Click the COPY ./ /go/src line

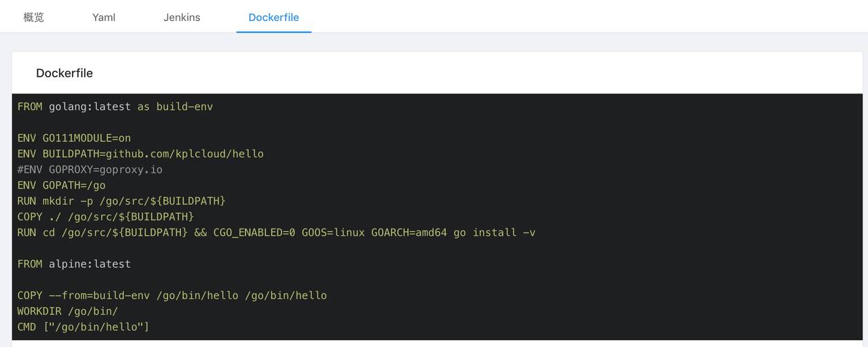click(105, 217)
